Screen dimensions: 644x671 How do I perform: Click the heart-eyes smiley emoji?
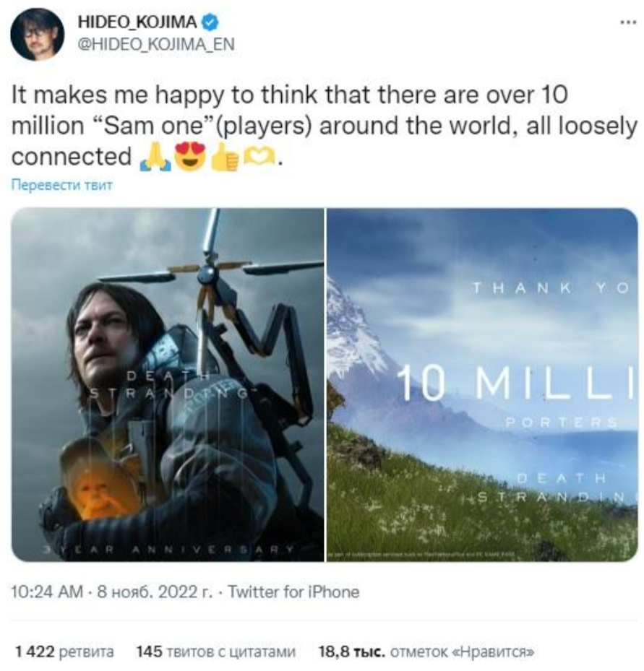(191, 157)
